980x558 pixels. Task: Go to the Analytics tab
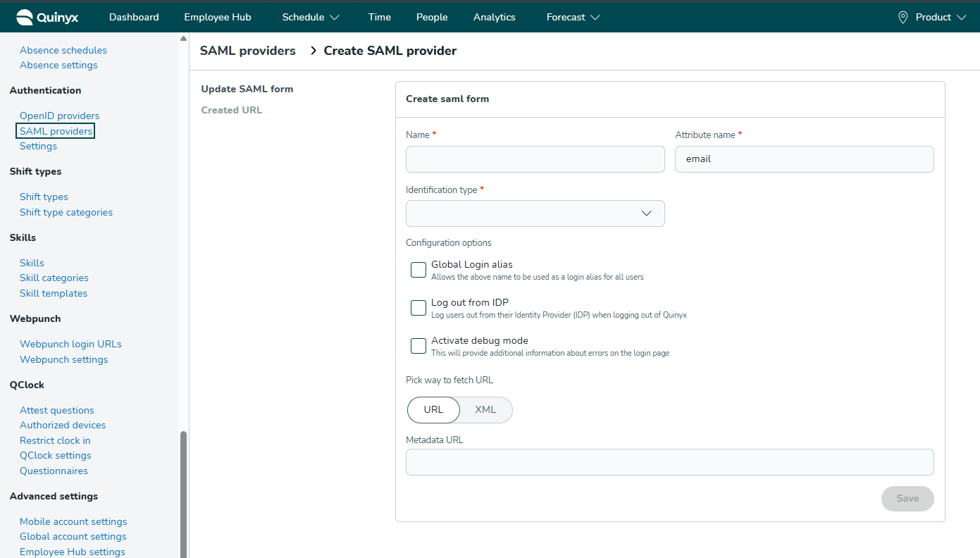tap(494, 17)
